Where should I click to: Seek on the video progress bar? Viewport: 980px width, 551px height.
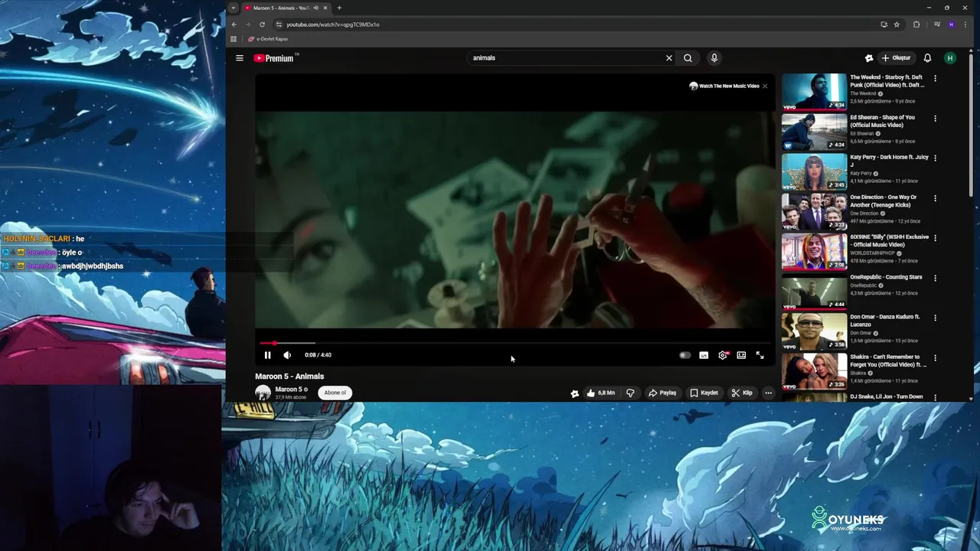[514, 343]
